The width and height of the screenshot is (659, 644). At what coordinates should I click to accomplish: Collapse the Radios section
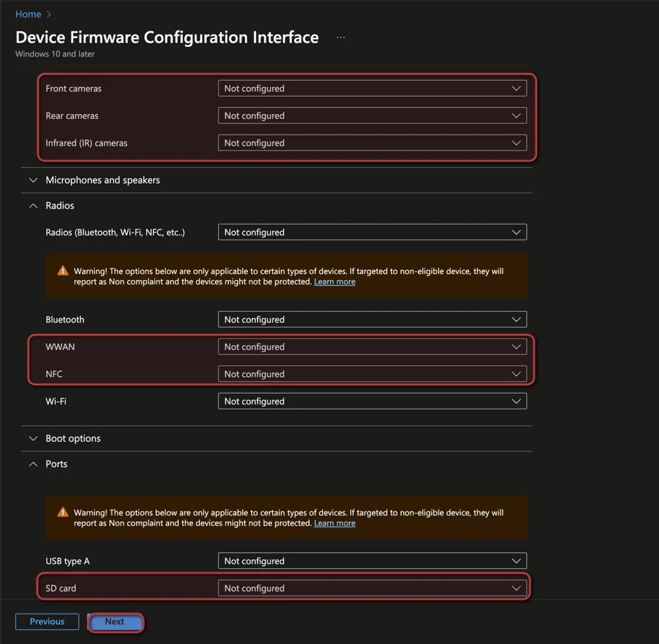click(x=33, y=206)
